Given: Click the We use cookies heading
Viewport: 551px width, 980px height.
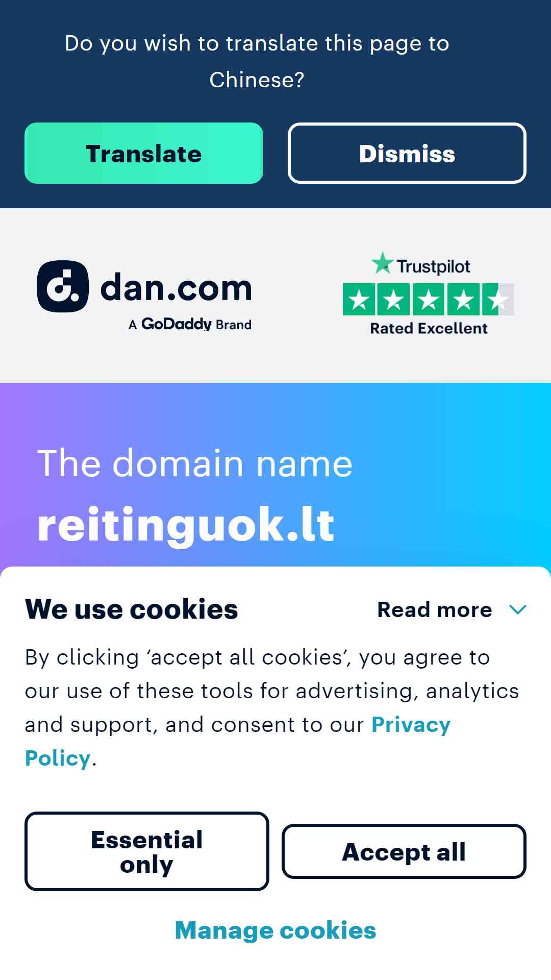Looking at the screenshot, I should coord(132,609).
